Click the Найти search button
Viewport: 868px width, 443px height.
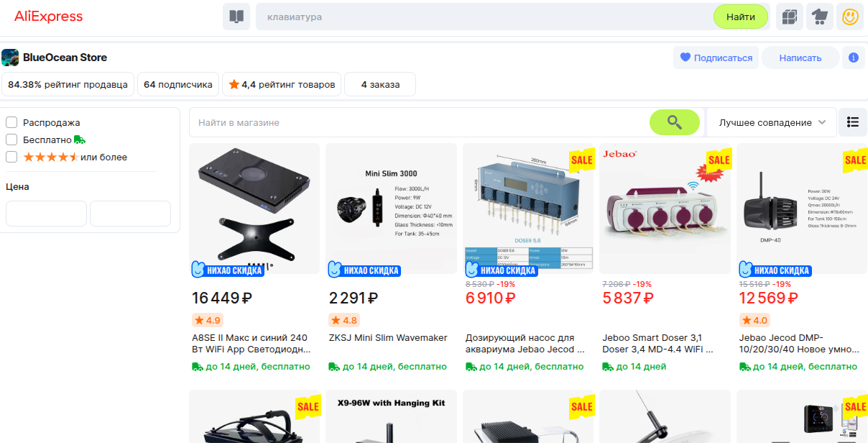(741, 17)
